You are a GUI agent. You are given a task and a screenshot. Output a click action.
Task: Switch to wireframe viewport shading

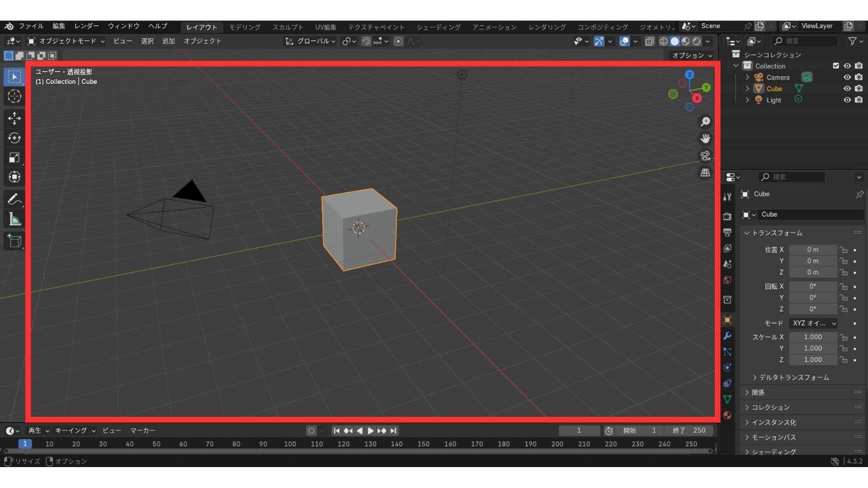(x=663, y=41)
